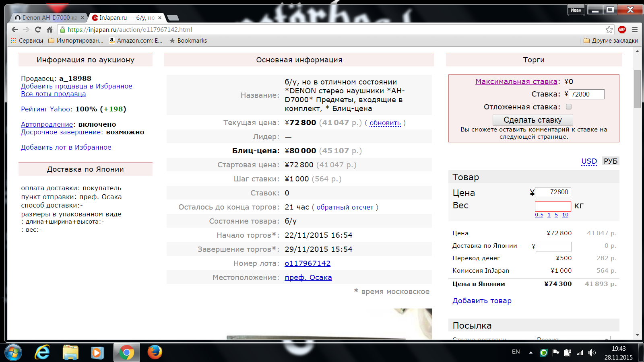This screenshot has height=362, width=644.
Task: Close the InJapan.ru tab
Action: tap(160, 18)
